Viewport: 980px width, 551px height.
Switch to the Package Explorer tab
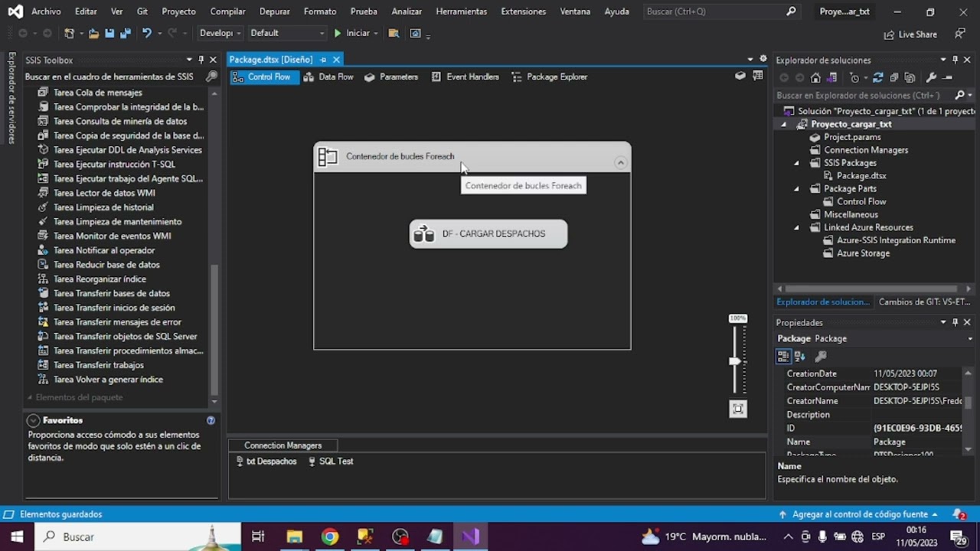(548, 77)
